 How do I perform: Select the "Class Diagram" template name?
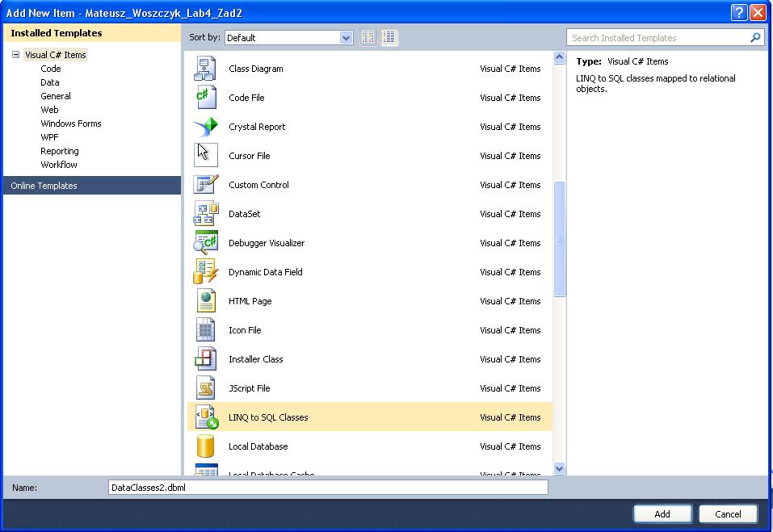tap(256, 69)
